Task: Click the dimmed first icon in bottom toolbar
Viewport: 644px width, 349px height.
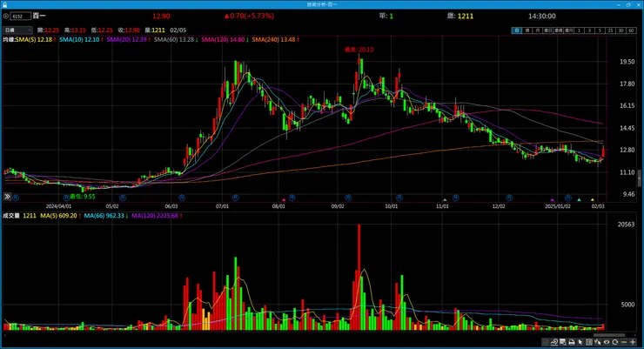Action: [546, 342]
